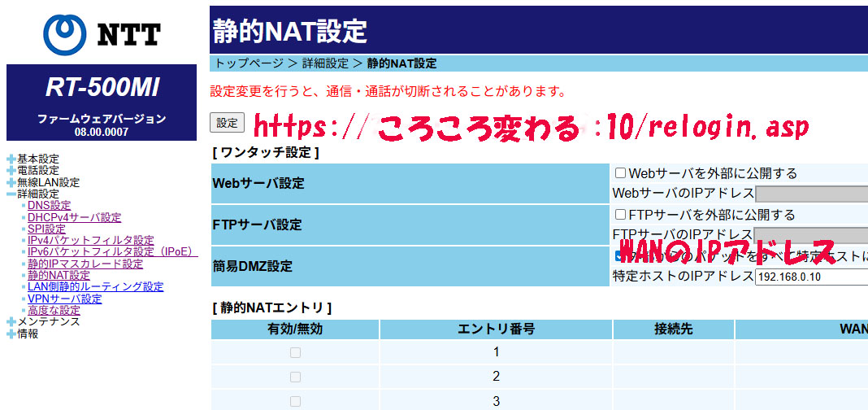Image resolution: width=868 pixels, height=410 pixels.
Task: Tick the FTPサーバを外部に公開する checkbox
Action: coord(620,215)
